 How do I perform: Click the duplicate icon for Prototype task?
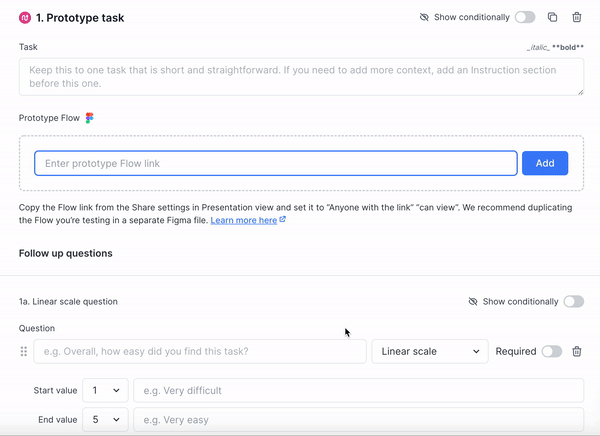click(552, 18)
